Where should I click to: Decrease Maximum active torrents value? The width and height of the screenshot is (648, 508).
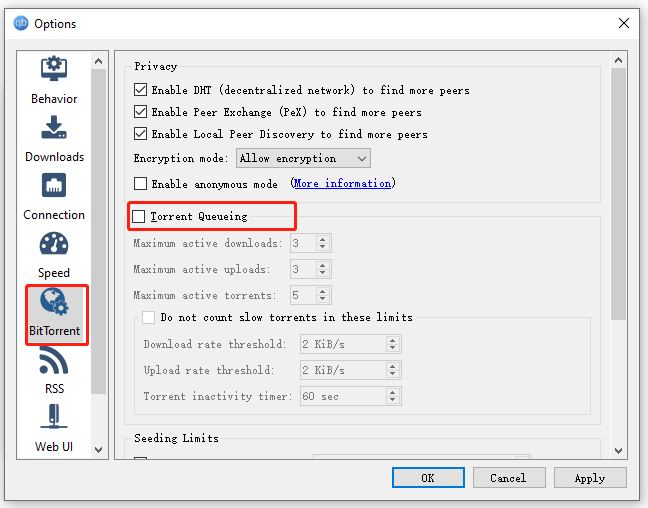coord(323,299)
